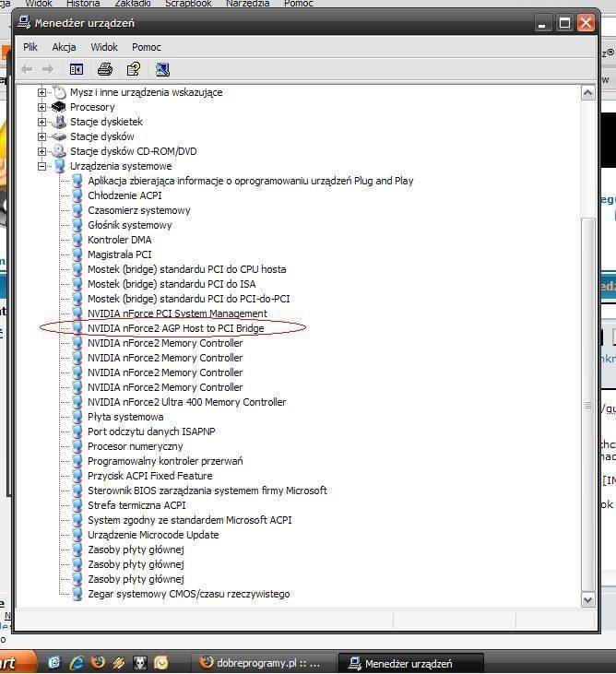Select Czasomierz systemowy
The width and height of the screenshot is (616, 674).
139,210
